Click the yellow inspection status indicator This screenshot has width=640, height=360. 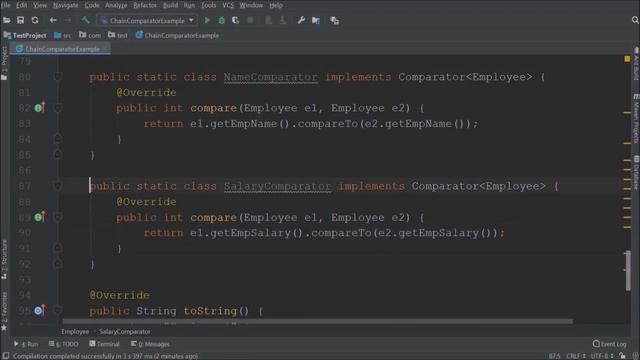(627, 59)
